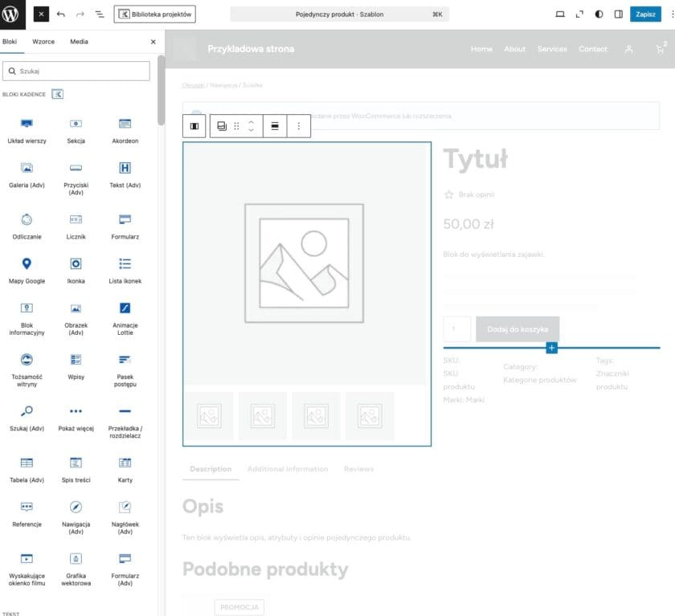Switch to the Wzorce tab

tap(43, 42)
